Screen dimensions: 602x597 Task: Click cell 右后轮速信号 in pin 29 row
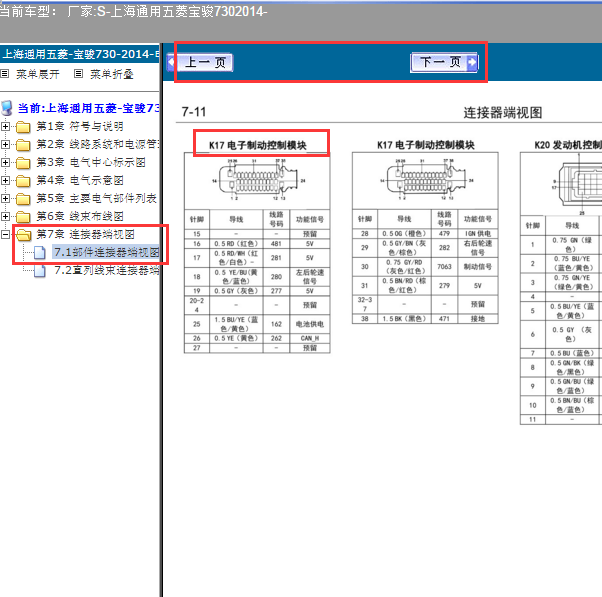click(x=478, y=248)
